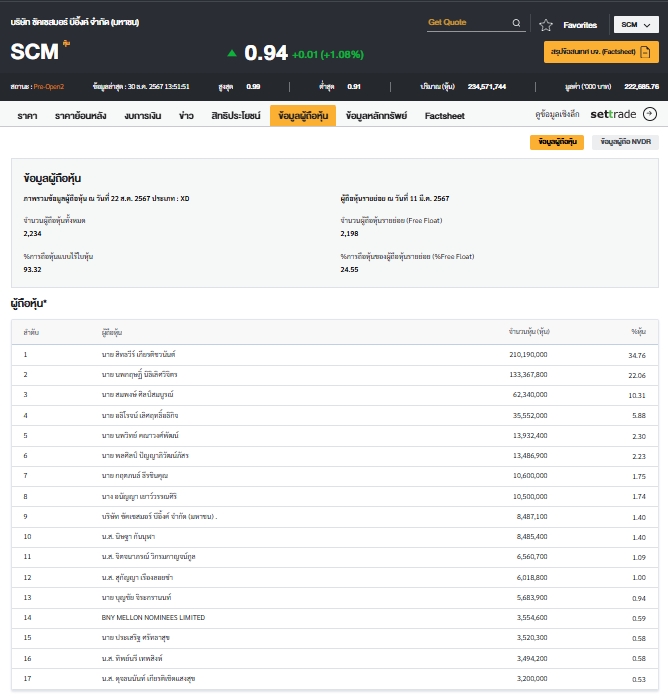
Task: Click the Favorites label
Action: (580, 25)
